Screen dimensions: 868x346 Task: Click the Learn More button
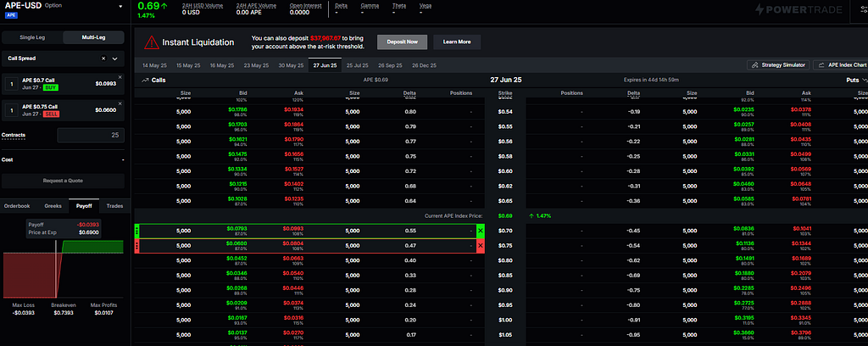[x=457, y=42]
